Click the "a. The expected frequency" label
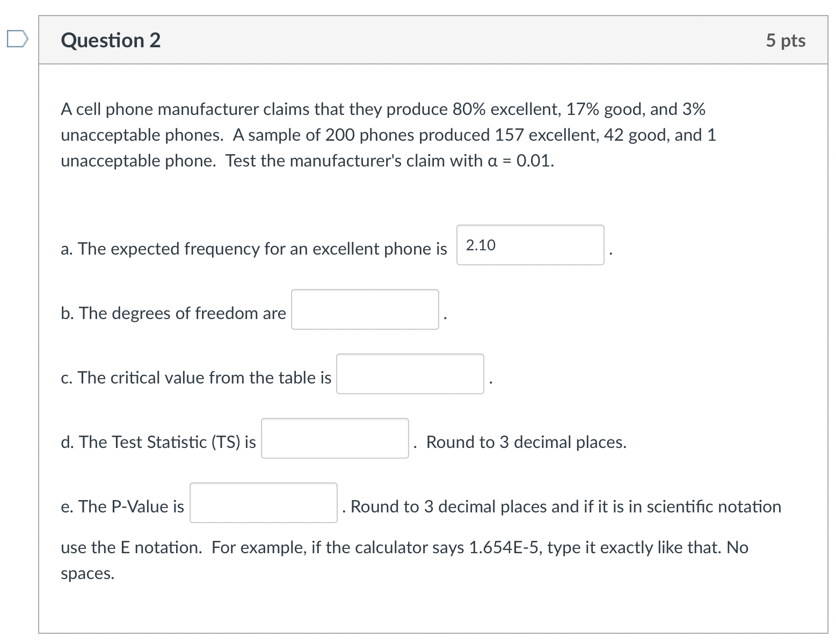 click(253, 249)
